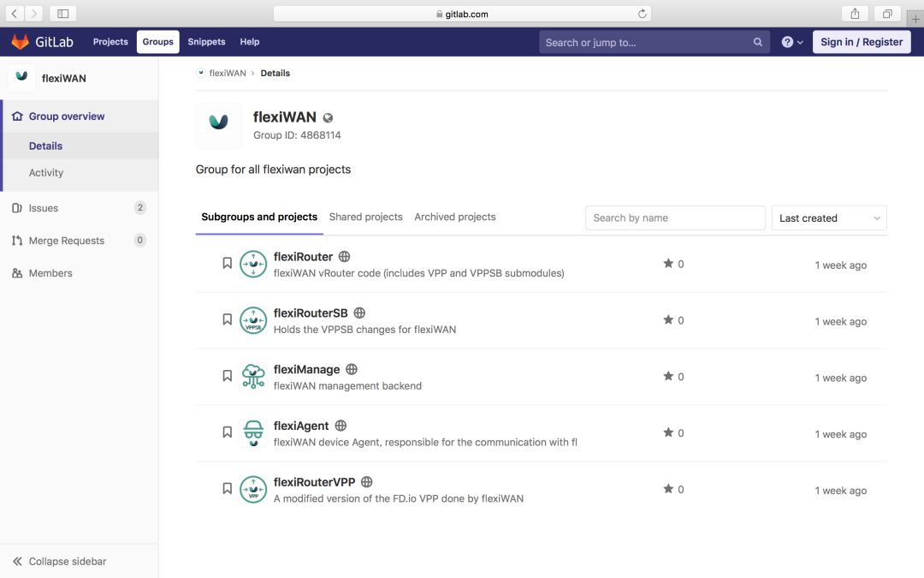924x578 pixels.
Task: Click the bookmark icon on flexiRouterSB row
Action: (x=227, y=319)
